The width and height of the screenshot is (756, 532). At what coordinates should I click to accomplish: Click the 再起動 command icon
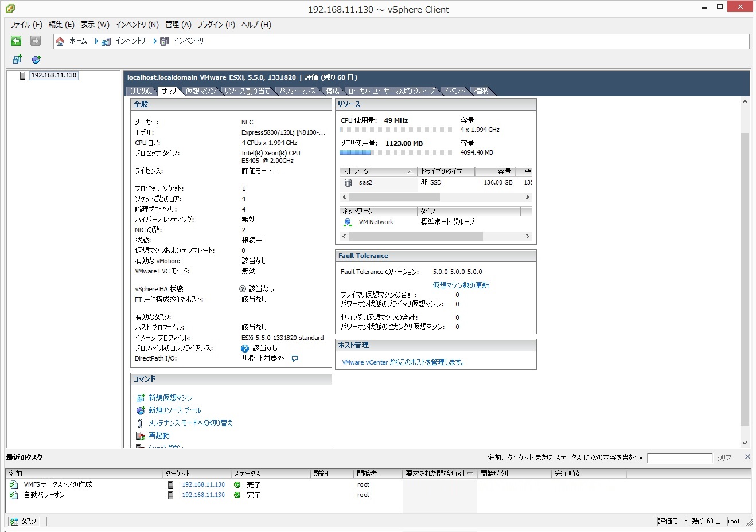[x=141, y=436]
